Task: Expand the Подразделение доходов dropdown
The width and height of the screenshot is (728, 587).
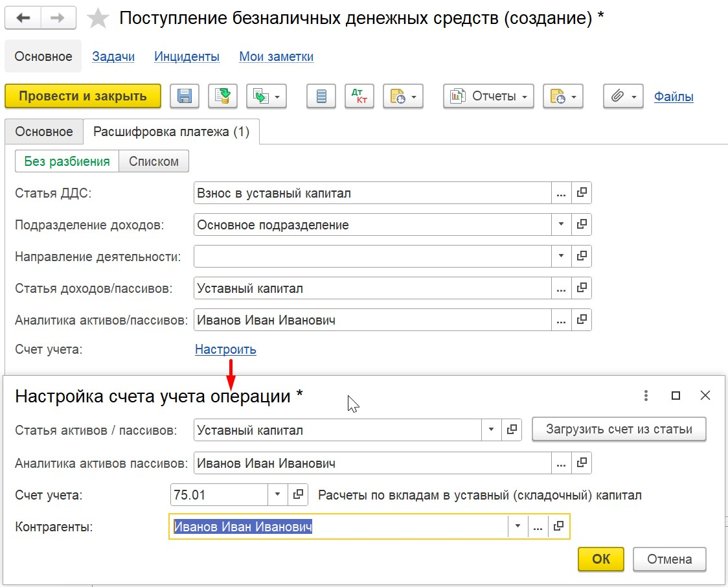Action: coord(562,224)
